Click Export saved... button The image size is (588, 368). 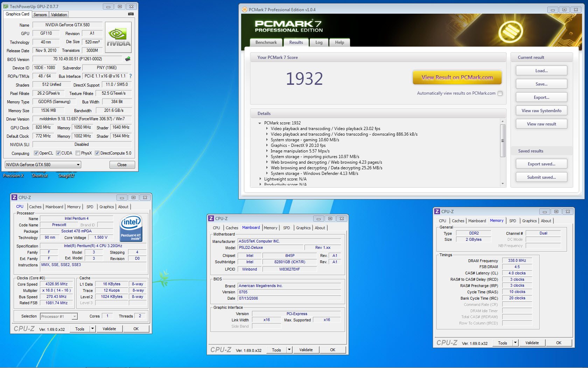[541, 164]
